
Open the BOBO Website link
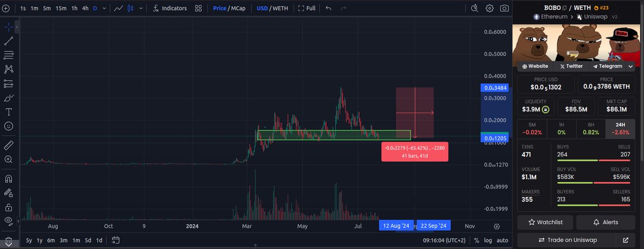click(x=535, y=66)
